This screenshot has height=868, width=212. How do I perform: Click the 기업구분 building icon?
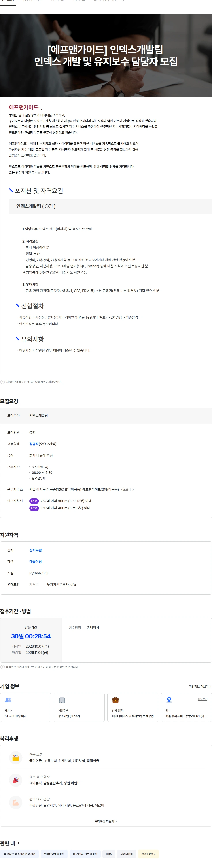(62, 700)
